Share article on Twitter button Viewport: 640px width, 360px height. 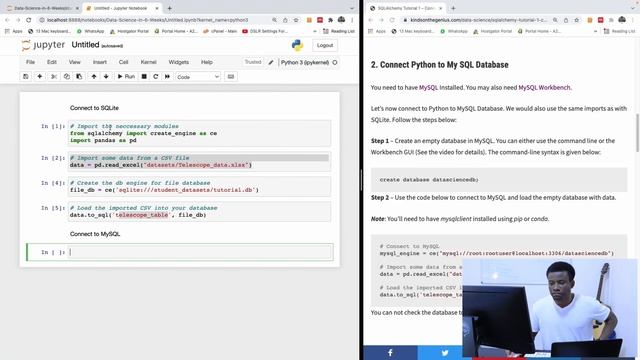coord(444,353)
